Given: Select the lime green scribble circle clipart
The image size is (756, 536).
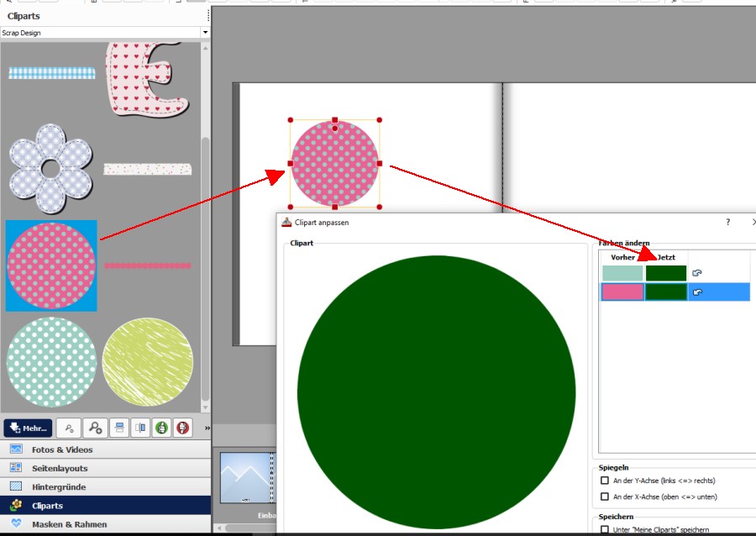Looking at the screenshot, I should pyautogui.click(x=148, y=362).
